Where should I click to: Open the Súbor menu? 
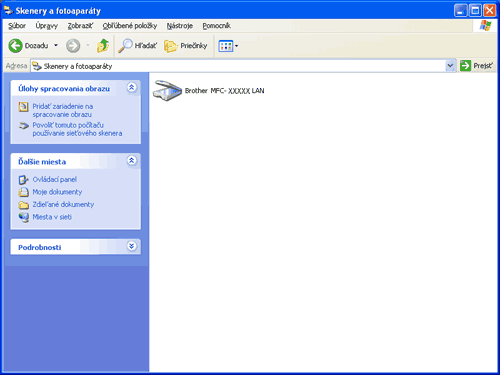[x=17, y=26]
